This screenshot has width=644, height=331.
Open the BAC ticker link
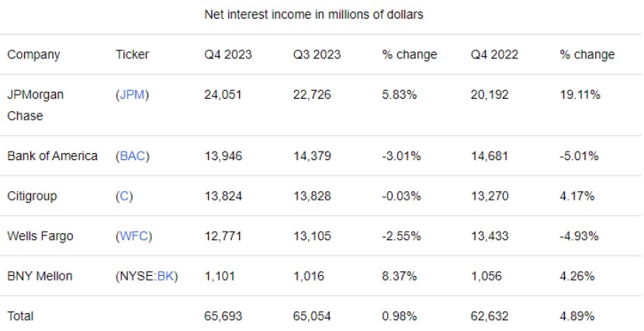pos(132,156)
